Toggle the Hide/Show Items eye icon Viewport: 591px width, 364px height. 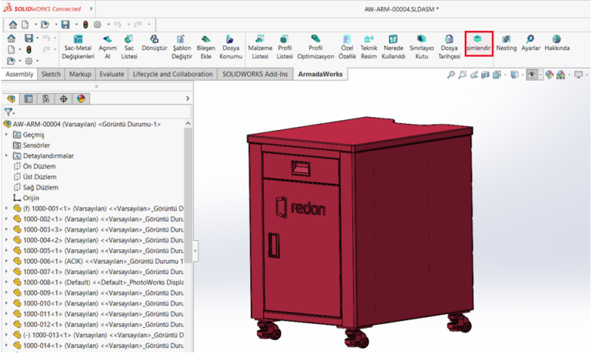coord(533,75)
